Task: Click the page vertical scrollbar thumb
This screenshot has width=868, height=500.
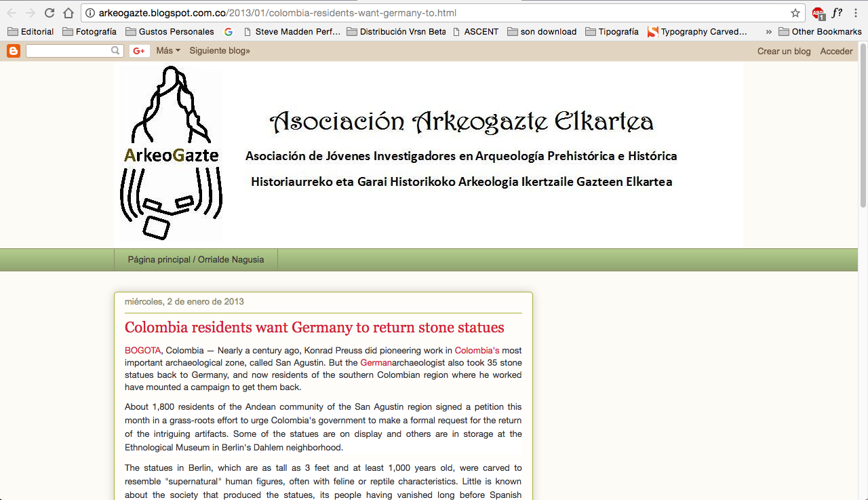Action: (863, 126)
